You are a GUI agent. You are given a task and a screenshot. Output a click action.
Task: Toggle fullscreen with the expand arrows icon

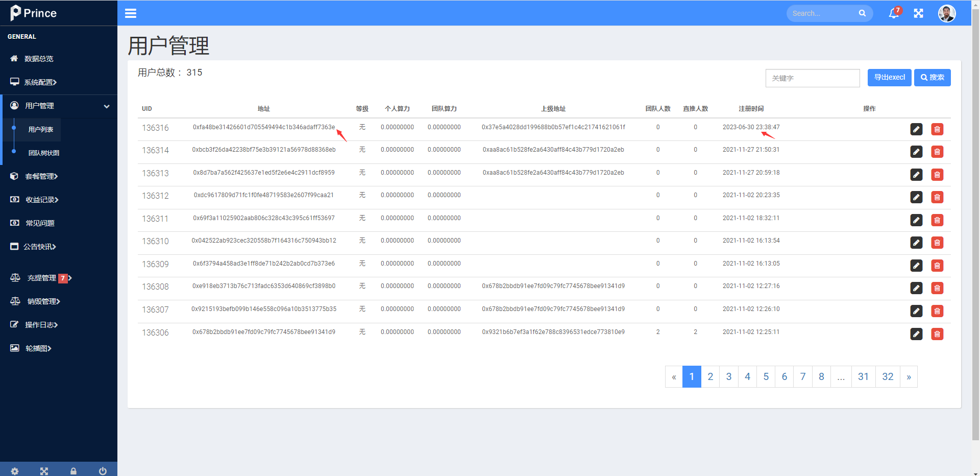pyautogui.click(x=918, y=13)
